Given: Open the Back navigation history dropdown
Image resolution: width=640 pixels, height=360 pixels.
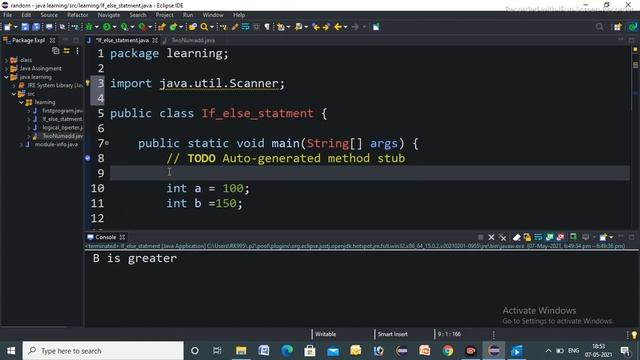Looking at the screenshot, I should coord(345,27).
